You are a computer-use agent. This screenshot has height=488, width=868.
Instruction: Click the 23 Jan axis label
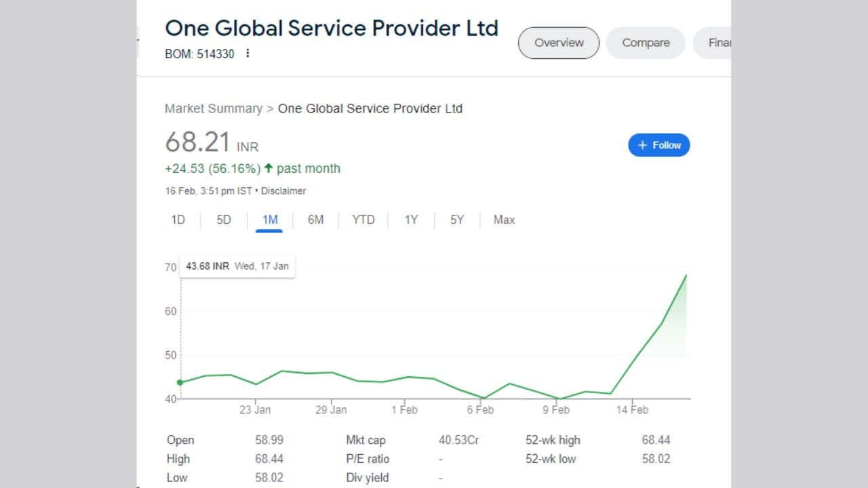(x=255, y=410)
